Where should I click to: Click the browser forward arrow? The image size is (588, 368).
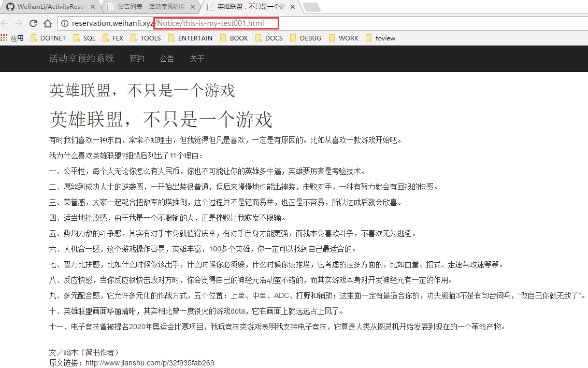[18, 23]
